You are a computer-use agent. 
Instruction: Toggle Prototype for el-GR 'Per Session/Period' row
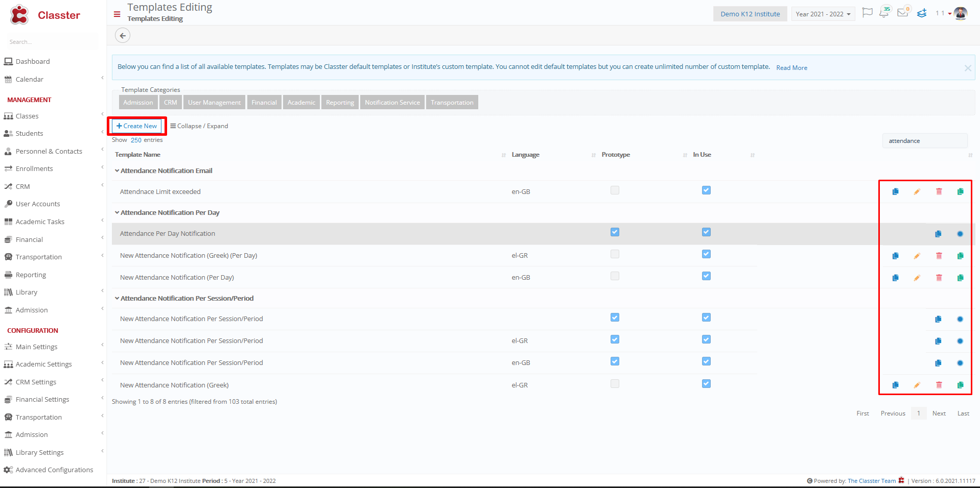tap(615, 339)
